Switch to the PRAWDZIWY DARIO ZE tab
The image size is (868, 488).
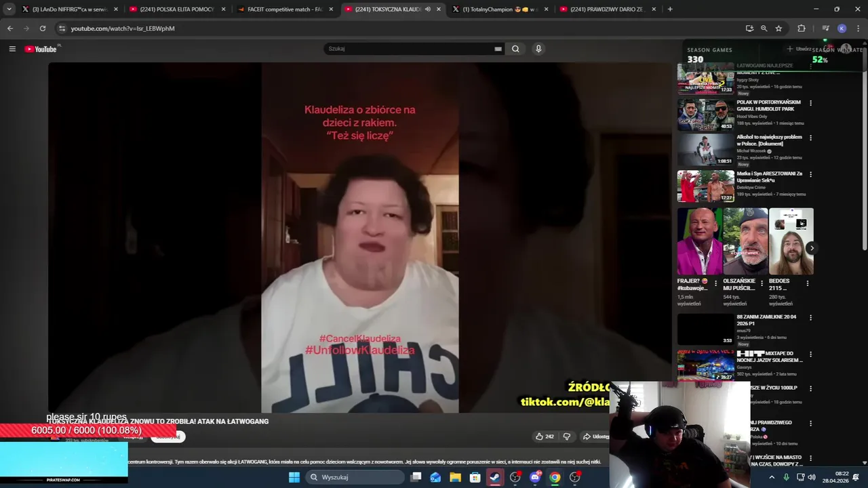pyautogui.click(x=608, y=9)
